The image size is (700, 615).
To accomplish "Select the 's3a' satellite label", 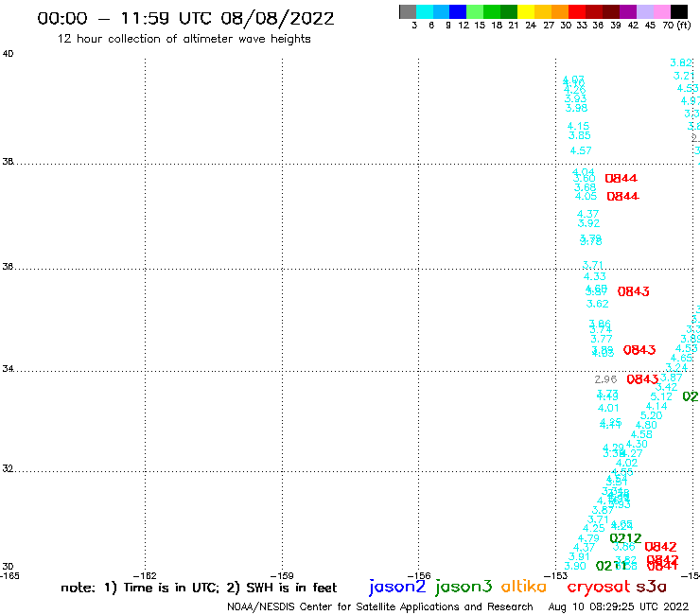I will tap(651, 587).
